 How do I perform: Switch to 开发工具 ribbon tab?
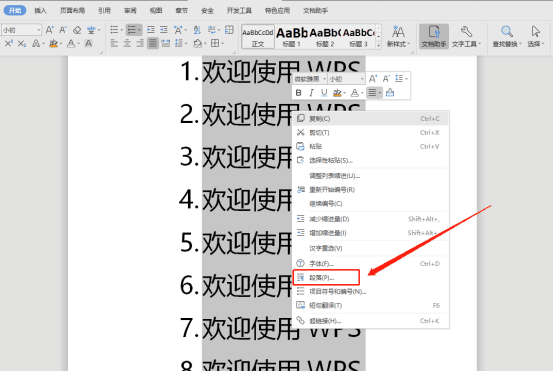click(239, 11)
